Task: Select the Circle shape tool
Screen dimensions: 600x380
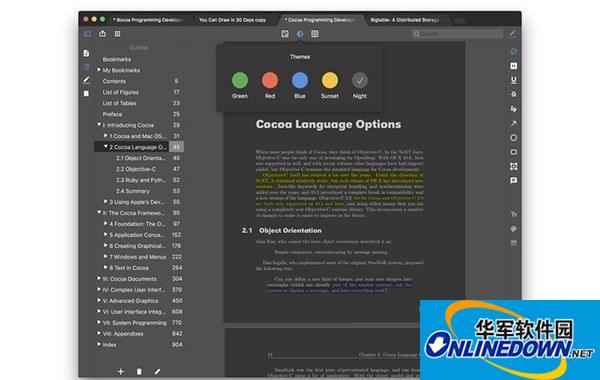Action: point(514,138)
